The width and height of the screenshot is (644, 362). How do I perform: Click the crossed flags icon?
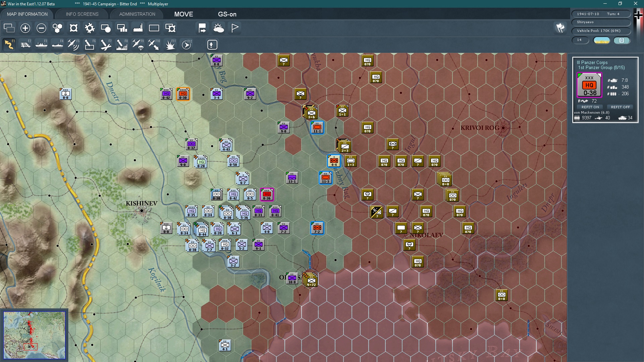click(x=560, y=28)
